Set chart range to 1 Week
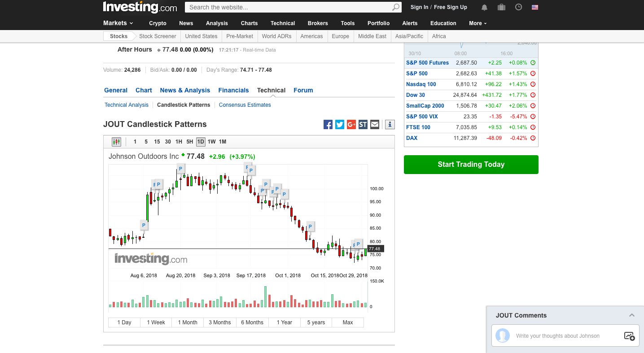 [x=156, y=322]
